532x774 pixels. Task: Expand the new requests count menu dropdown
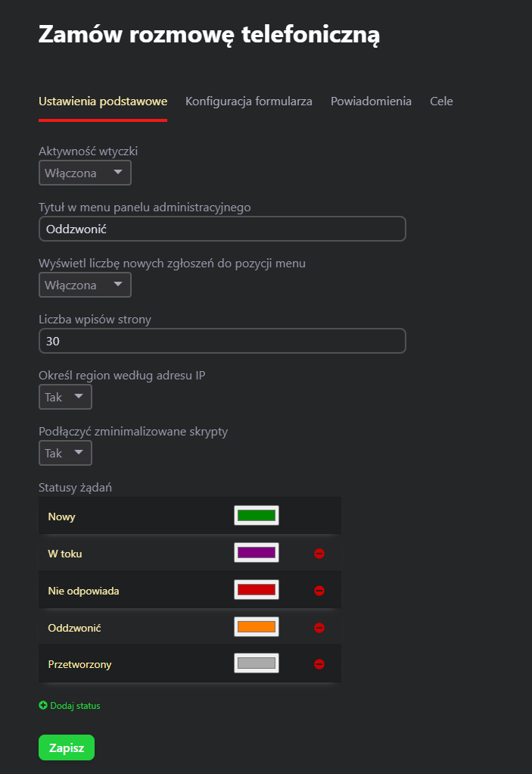pos(85,285)
